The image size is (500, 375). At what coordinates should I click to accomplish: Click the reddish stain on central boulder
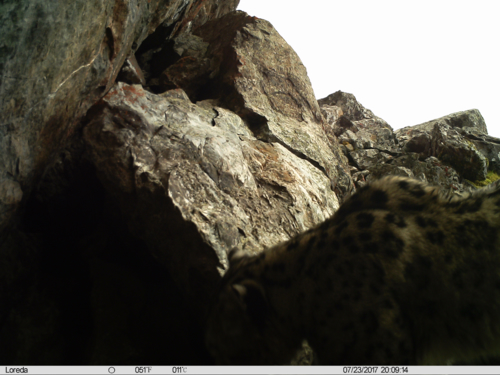[x=128, y=93]
